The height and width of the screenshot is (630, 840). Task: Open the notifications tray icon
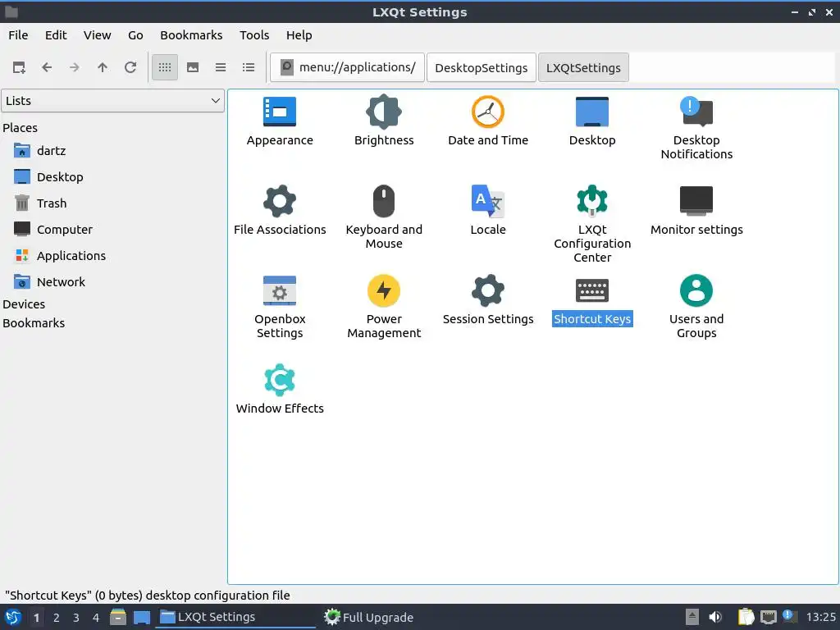coord(788,616)
